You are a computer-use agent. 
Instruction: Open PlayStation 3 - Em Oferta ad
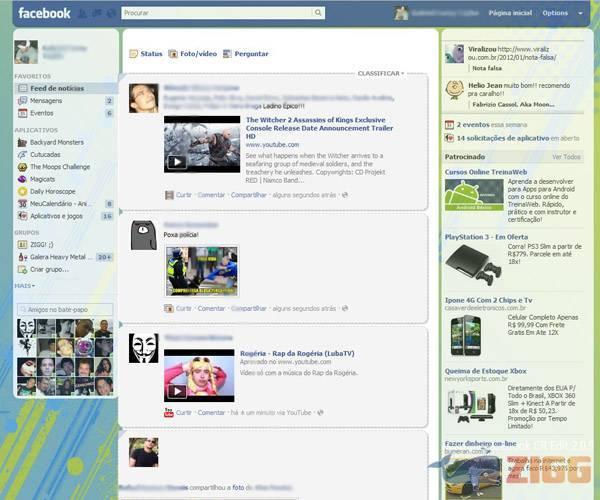coord(486,237)
